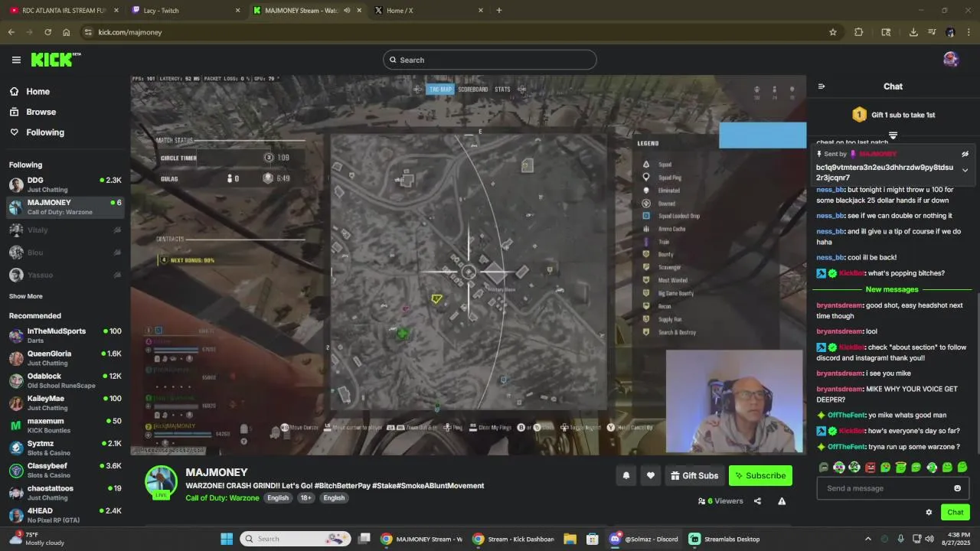Collapse the chat panel arrow icon

click(x=822, y=86)
